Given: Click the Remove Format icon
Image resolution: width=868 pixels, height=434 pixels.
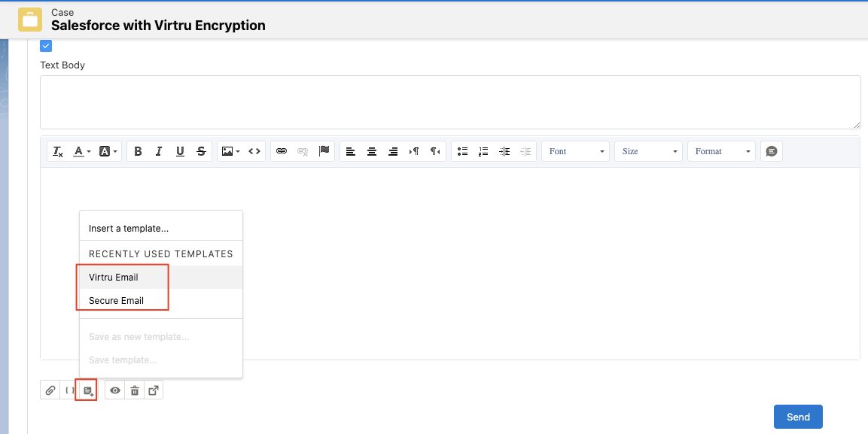Looking at the screenshot, I should coord(57,151).
